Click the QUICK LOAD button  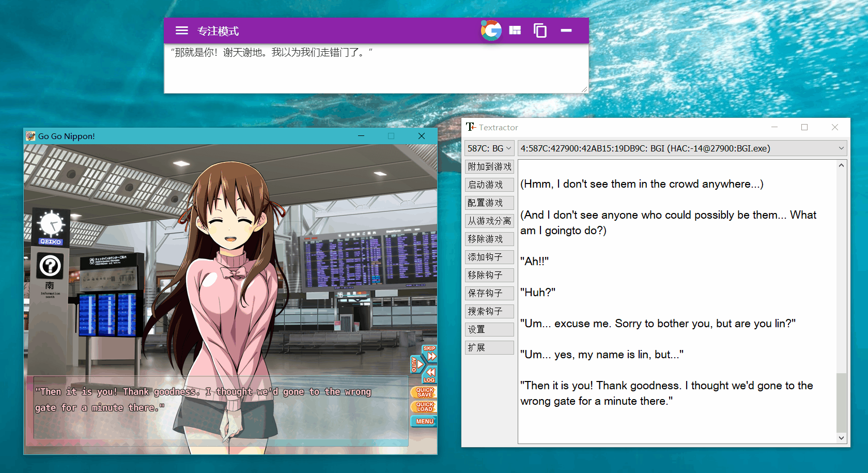pyautogui.click(x=424, y=407)
